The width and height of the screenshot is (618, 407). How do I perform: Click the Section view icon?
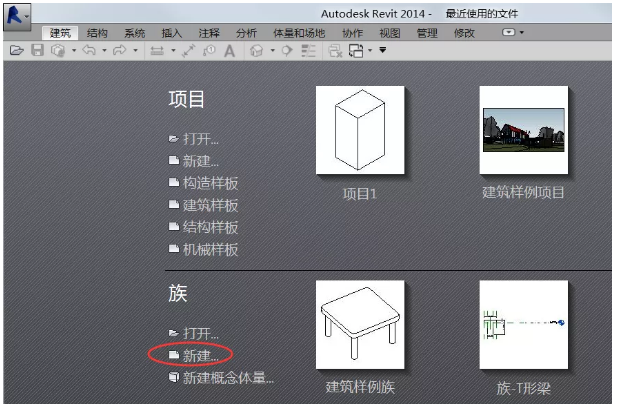click(x=287, y=50)
